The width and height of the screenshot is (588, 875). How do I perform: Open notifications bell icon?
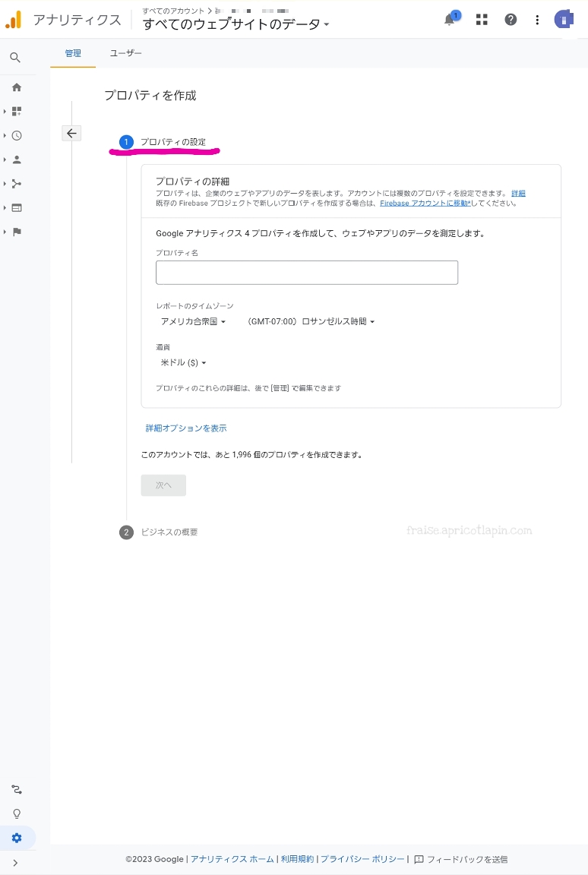tap(450, 20)
